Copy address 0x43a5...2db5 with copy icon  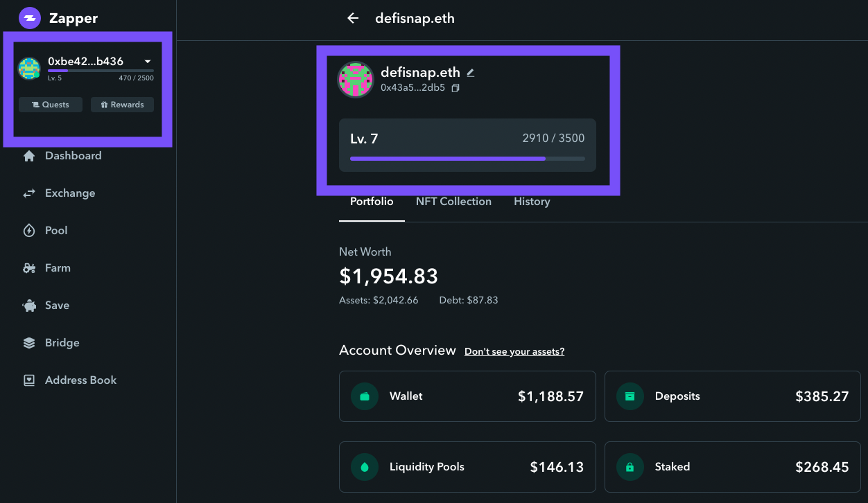tap(455, 88)
